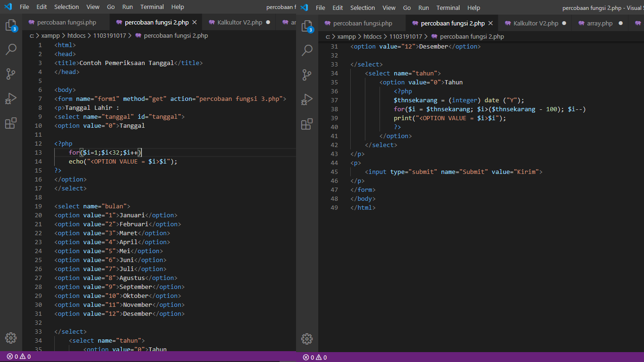This screenshot has height=362, width=644.
Task: Open Run and Debug in left window
Action: point(11,99)
